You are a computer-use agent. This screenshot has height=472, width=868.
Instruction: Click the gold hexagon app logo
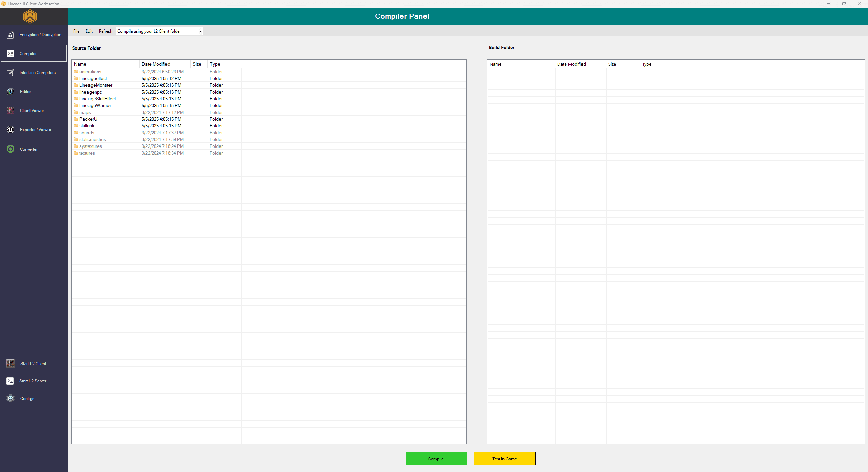(30, 16)
